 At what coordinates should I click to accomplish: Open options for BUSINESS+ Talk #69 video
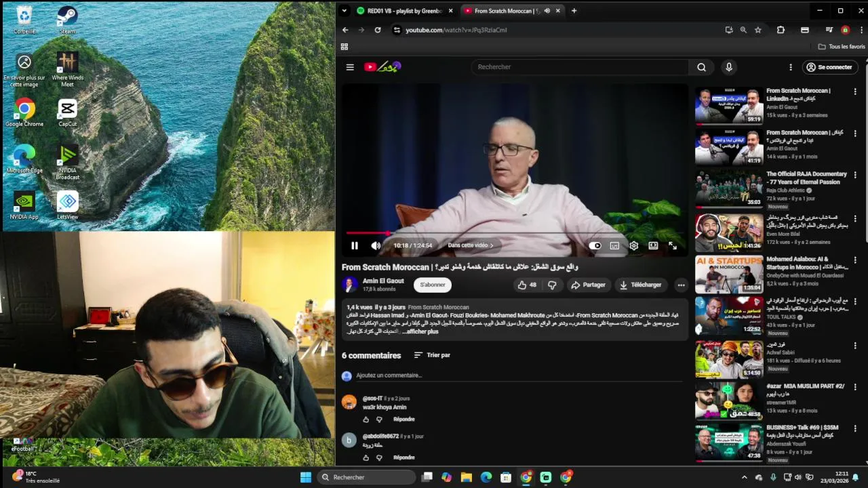[856, 430]
